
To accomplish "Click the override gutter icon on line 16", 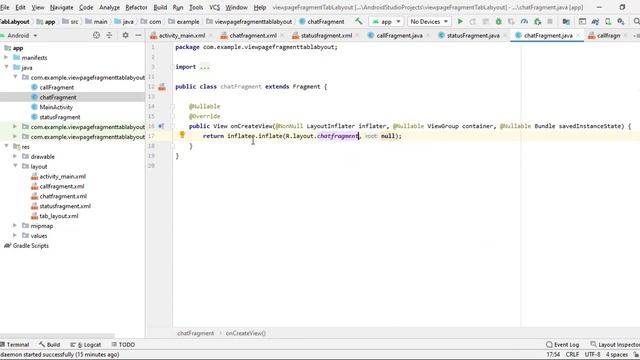I will coord(161,126).
